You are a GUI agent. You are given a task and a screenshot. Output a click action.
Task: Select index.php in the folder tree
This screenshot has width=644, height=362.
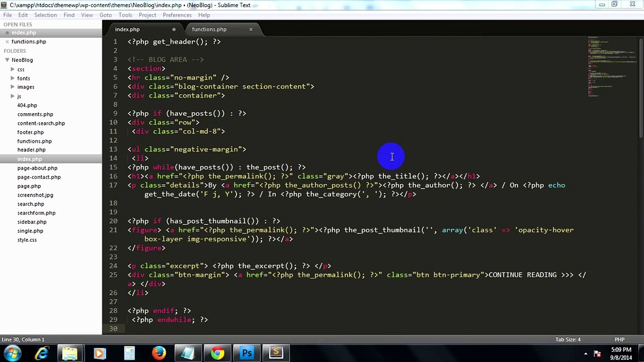click(30, 159)
